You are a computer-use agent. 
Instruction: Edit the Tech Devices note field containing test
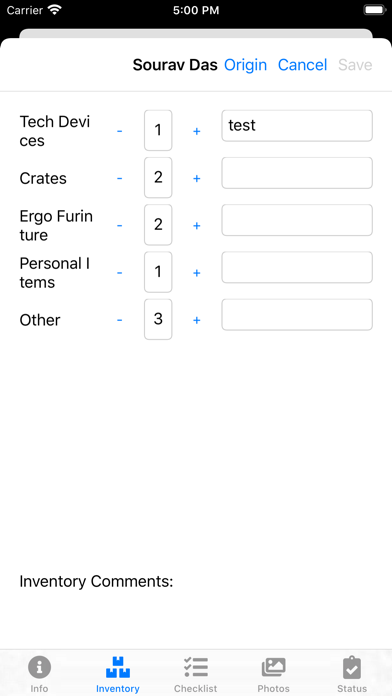coord(297,126)
